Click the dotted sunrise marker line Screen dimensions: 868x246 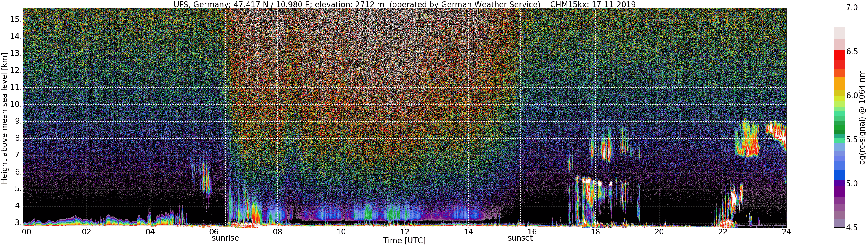click(x=225, y=118)
